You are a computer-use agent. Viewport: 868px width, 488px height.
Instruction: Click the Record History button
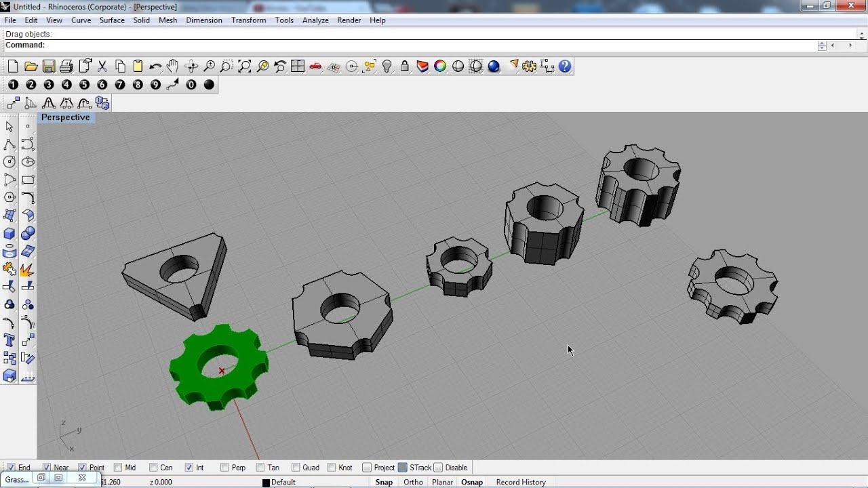tap(521, 483)
